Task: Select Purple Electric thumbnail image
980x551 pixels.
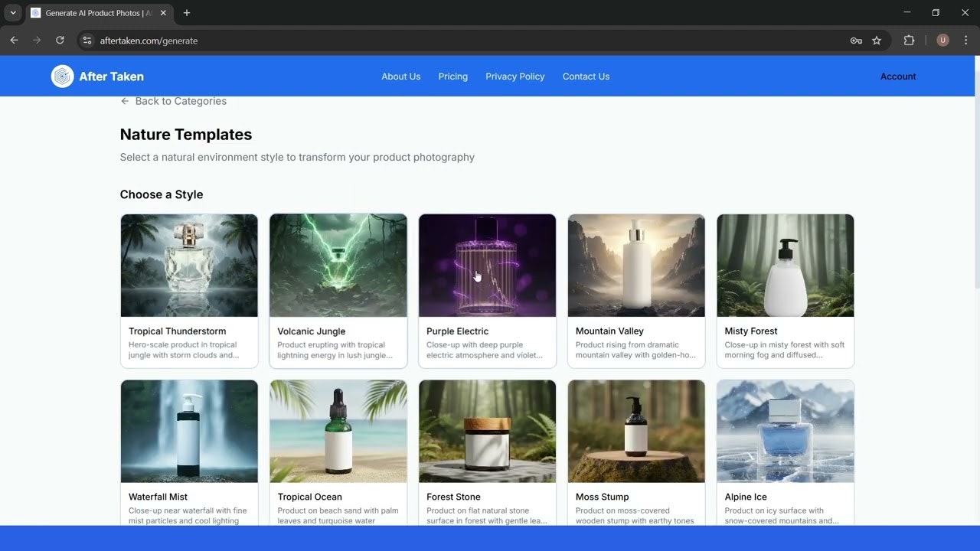Action: pos(487,266)
